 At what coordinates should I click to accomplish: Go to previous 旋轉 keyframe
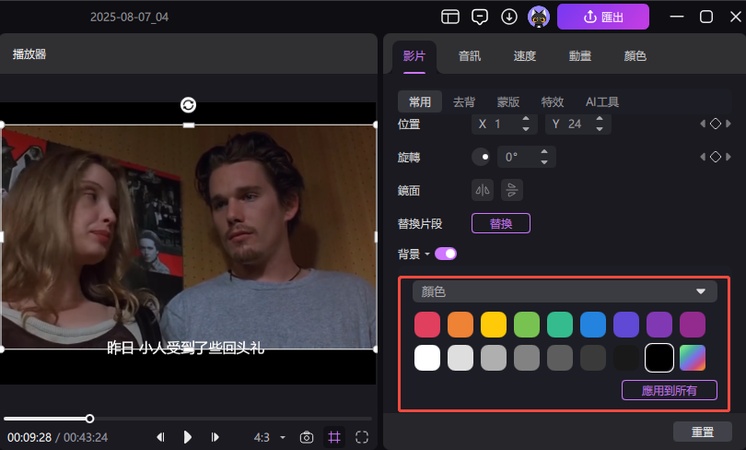pos(703,157)
